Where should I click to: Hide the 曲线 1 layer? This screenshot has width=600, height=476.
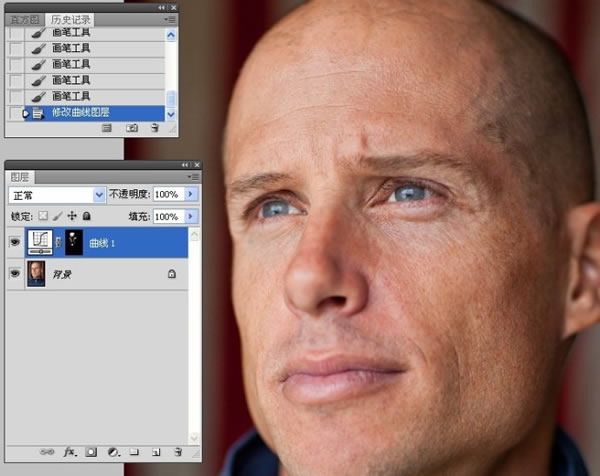click(15, 242)
